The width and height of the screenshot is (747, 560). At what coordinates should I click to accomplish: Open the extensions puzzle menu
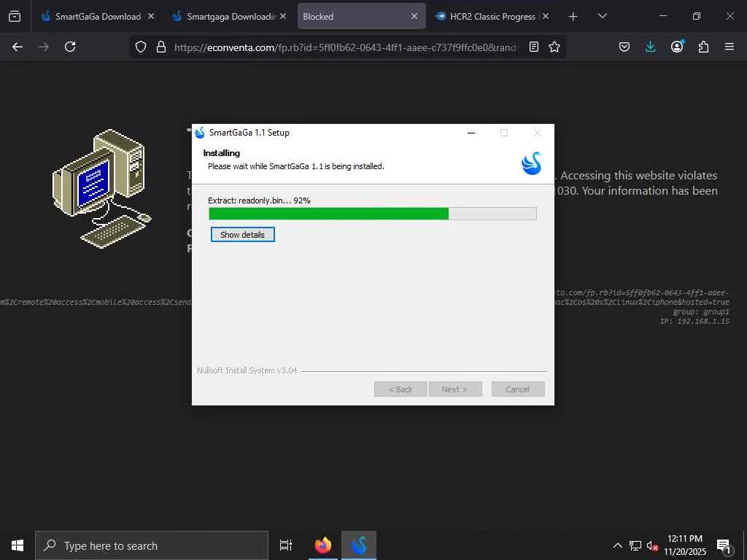pyautogui.click(x=703, y=47)
